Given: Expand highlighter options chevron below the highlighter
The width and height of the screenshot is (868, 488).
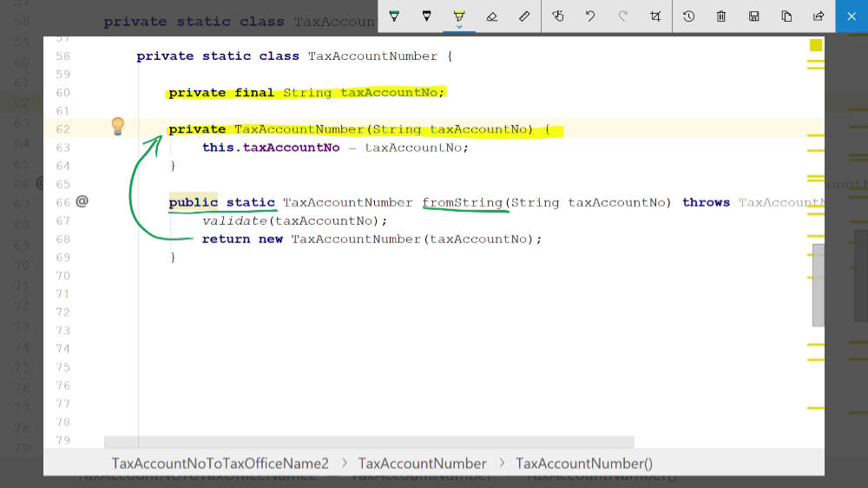Looking at the screenshot, I should point(459,27).
